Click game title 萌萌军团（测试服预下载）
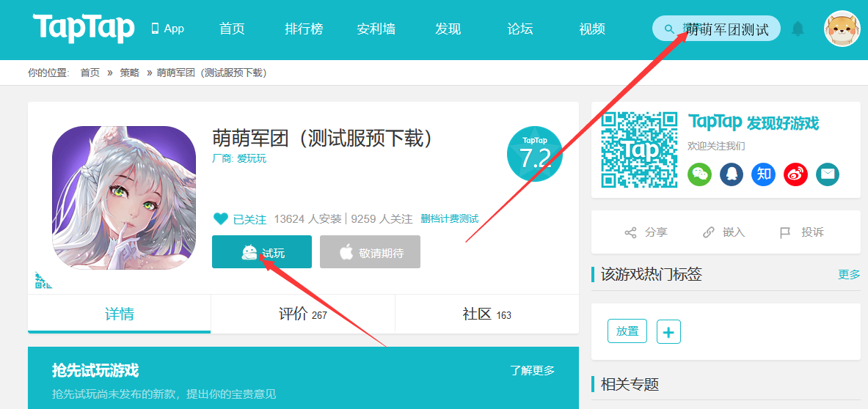 [x=322, y=139]
